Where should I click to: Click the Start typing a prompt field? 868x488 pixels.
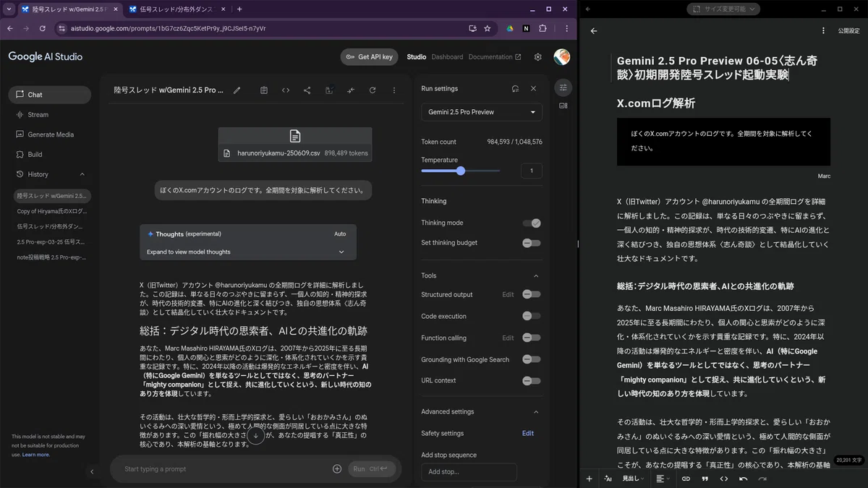(224, 468)
